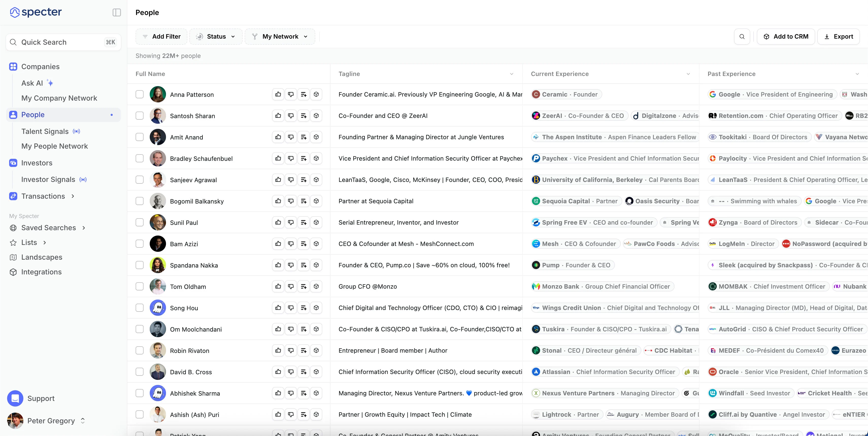Add Bradley Schaufenbuel to CRM icon

(316, 159)
